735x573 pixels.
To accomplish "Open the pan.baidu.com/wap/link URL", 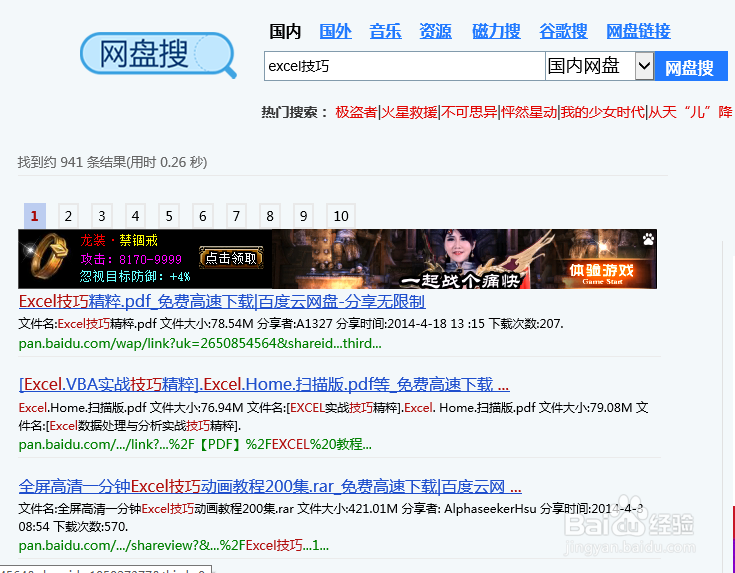I will [x=200, y=343].
